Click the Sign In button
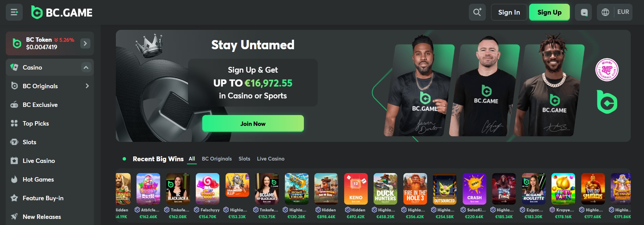The width and height of the screenshot is (644, 225). pyautogui.click(x=509, y=12)
